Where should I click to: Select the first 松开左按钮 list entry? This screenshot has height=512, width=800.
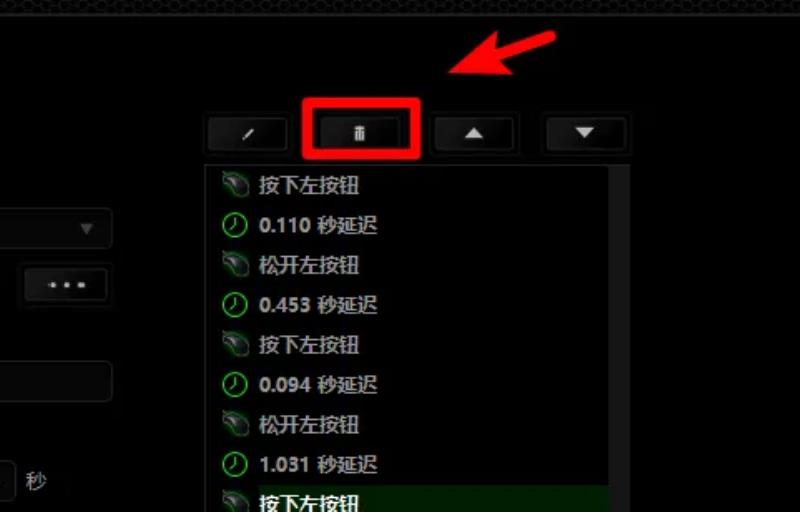pyautogui.click(x=408, y=265)
